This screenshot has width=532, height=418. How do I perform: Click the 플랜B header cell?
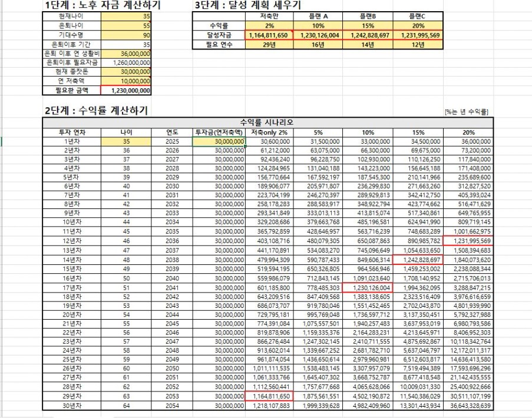click(x=368, y=16)
